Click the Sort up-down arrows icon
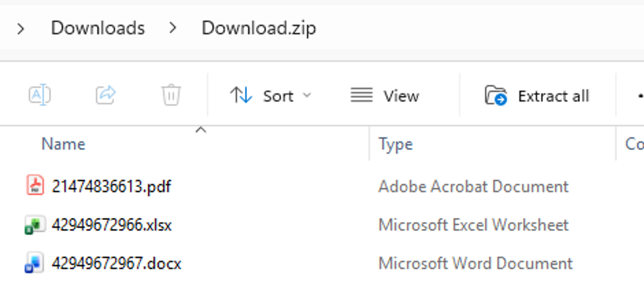The image size is (644, 302). tap(240, 96)
